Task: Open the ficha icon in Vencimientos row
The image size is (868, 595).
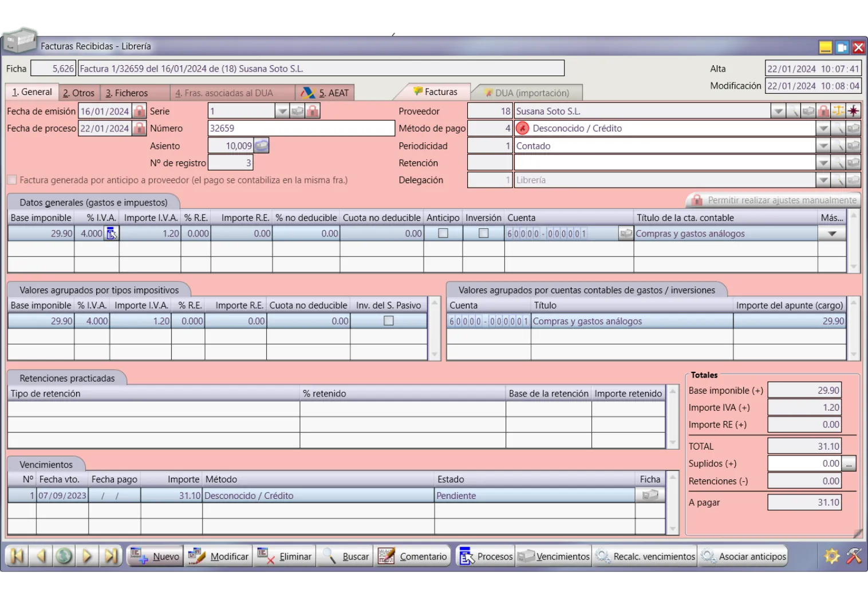Action: 650,495
